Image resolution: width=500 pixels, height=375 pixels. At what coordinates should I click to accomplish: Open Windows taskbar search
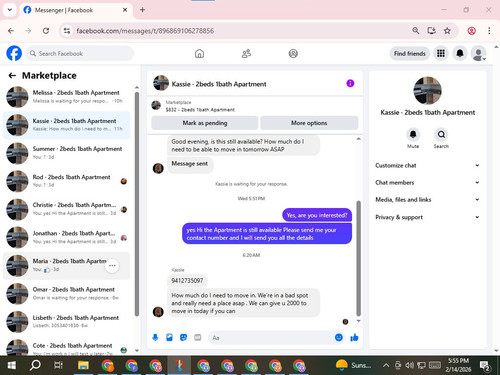[35, 365]
